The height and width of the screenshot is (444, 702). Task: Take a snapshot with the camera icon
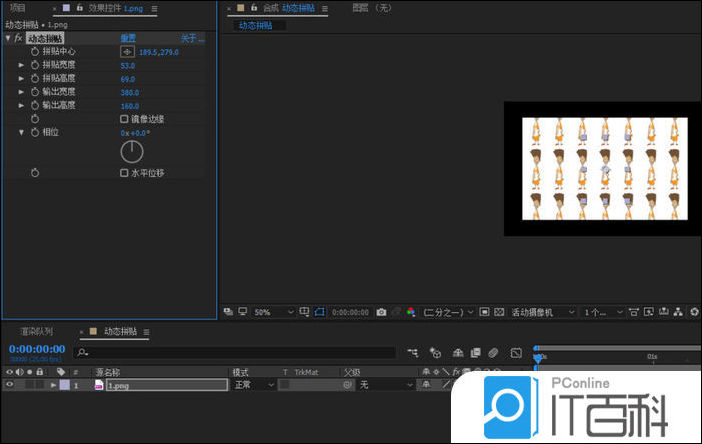coord(381,312)
